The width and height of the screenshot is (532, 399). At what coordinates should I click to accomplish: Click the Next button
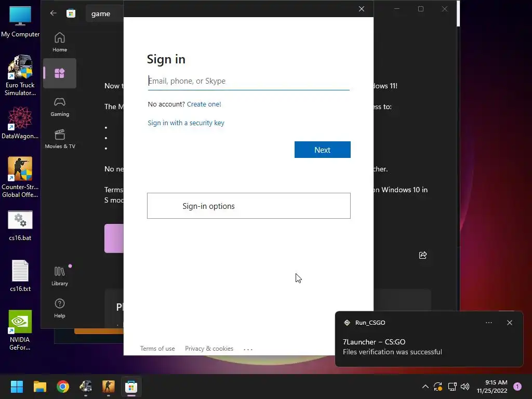pos(322,150)
